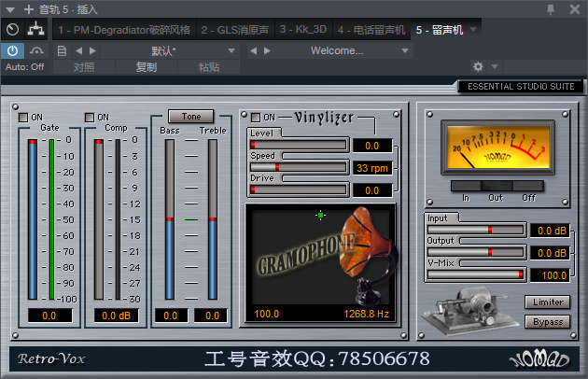This screenshot has width=588, height=379.
Task: Click the insert delay compensation clock icon
Action: pos(12,29)
